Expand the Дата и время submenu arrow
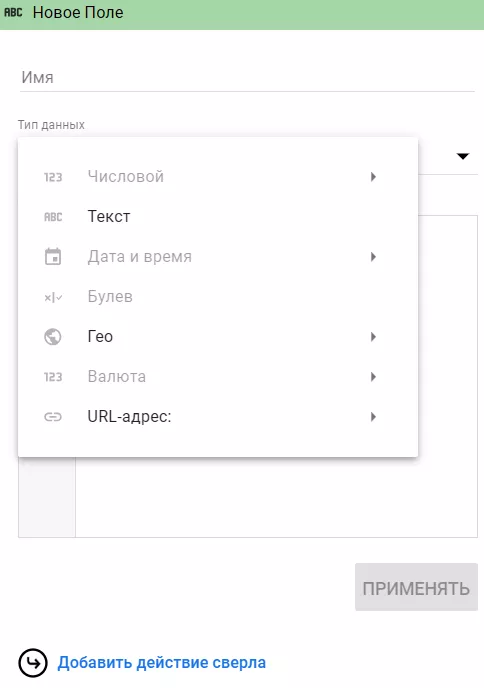484x688 pixels. pyautogui.click(x=373, y=257)
